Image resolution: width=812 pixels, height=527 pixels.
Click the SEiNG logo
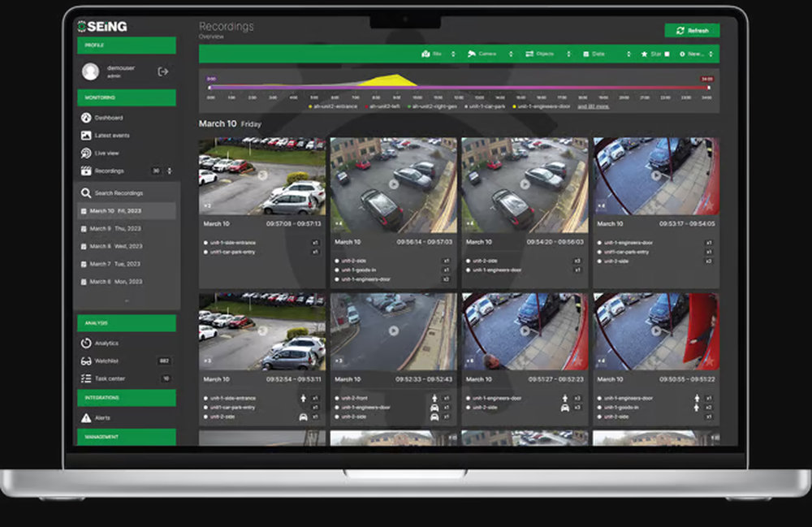[x=102, y=26]
